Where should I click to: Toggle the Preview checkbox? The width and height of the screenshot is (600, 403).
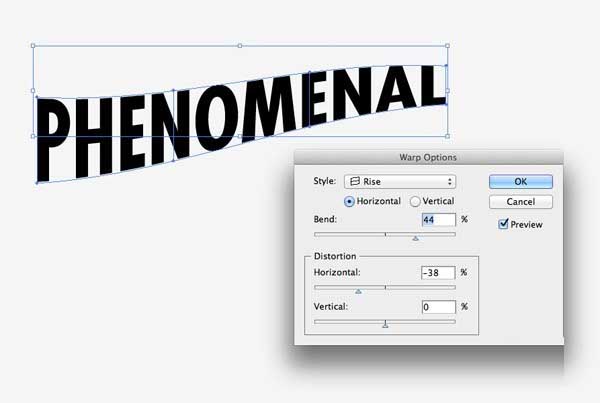(504, 224)
